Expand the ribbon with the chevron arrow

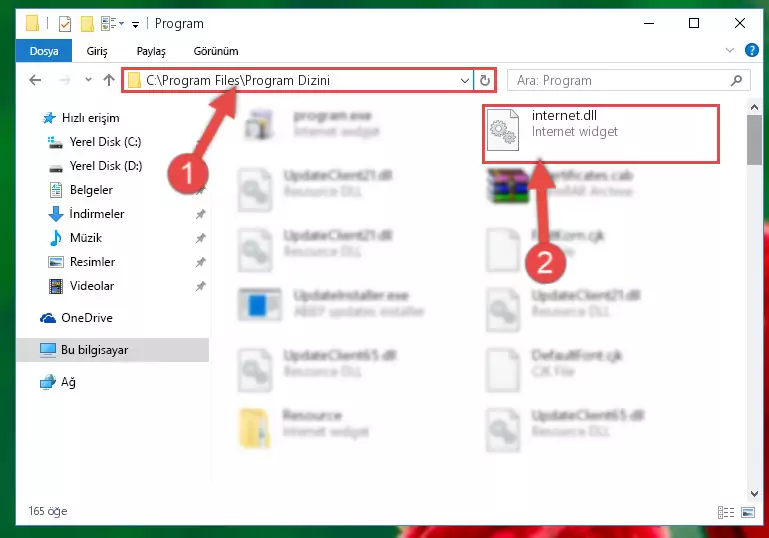point(729,50)
